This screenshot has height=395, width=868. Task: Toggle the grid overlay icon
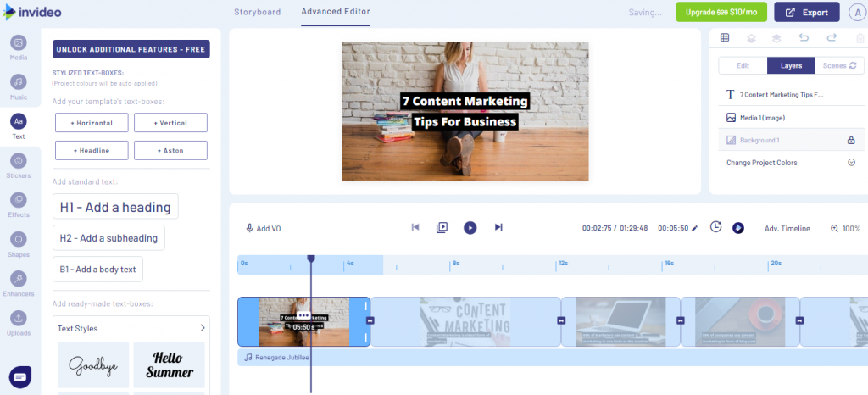point(724,37)
